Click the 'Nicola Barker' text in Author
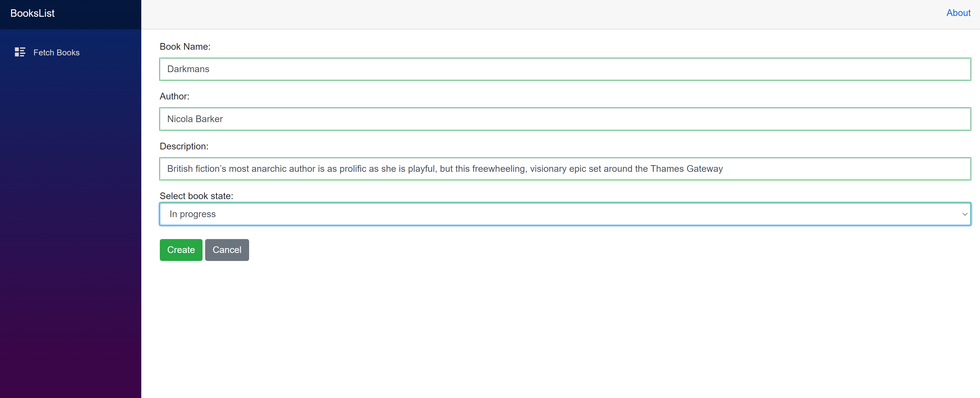 point(195,119)
